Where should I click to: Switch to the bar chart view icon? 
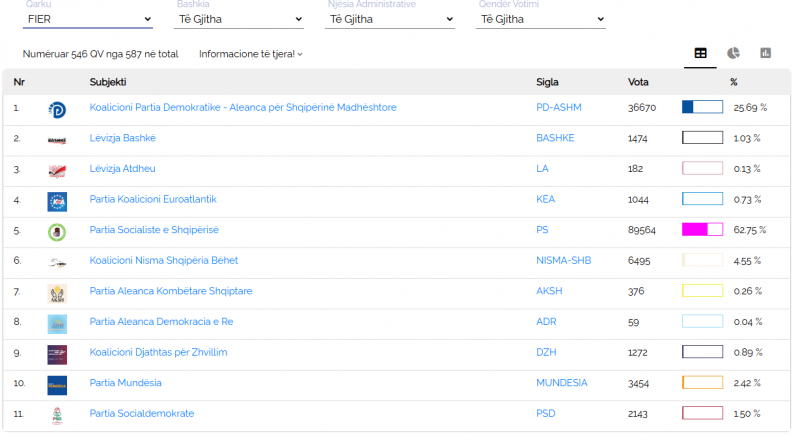coord(765,53)
